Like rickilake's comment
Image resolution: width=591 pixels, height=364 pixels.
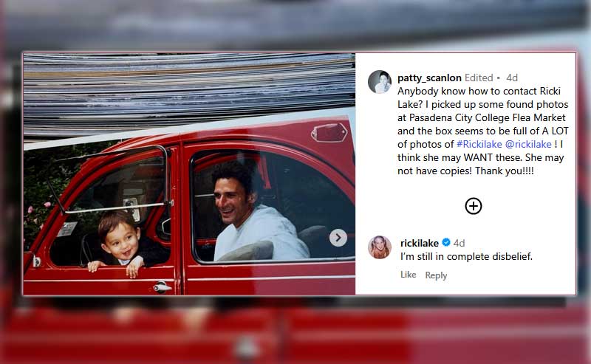point(409,275)
